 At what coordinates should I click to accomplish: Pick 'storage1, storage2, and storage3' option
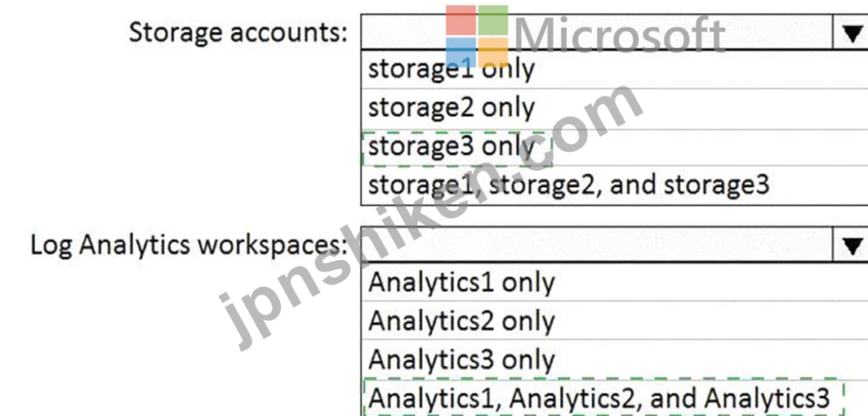615,186
